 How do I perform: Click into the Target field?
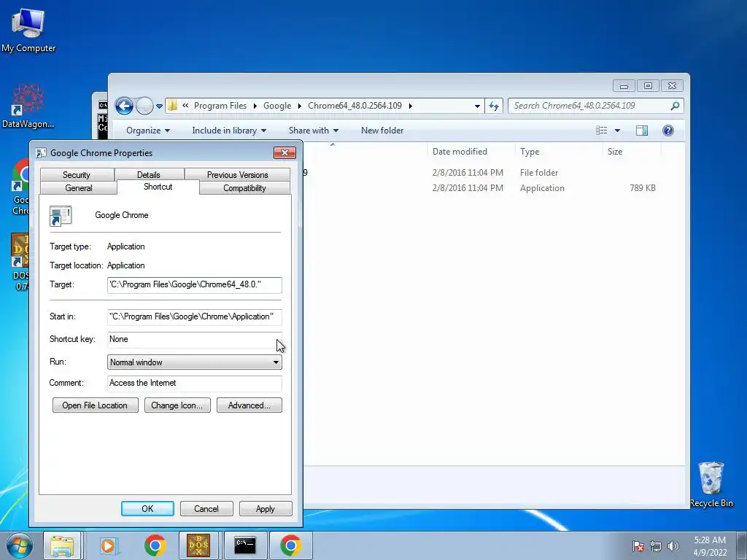coord(194,285)
